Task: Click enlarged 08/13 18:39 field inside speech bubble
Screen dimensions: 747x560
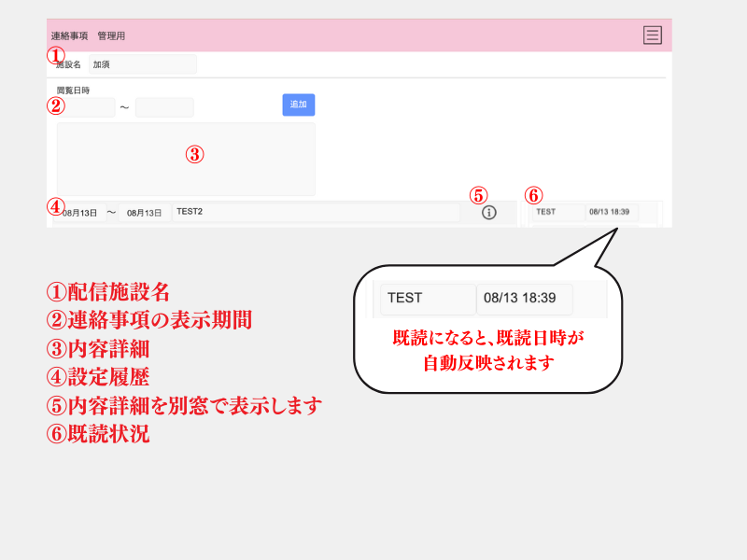Action: point(524,299)
